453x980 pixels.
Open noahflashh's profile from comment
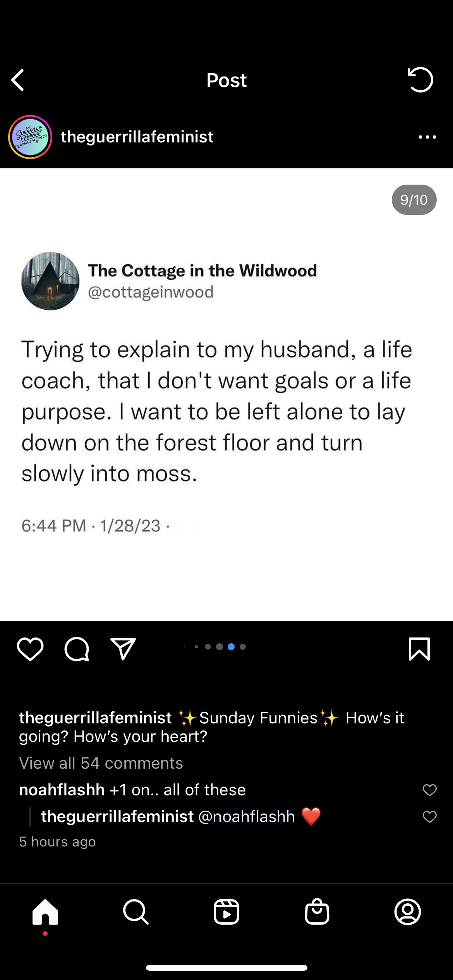[62, 790]
